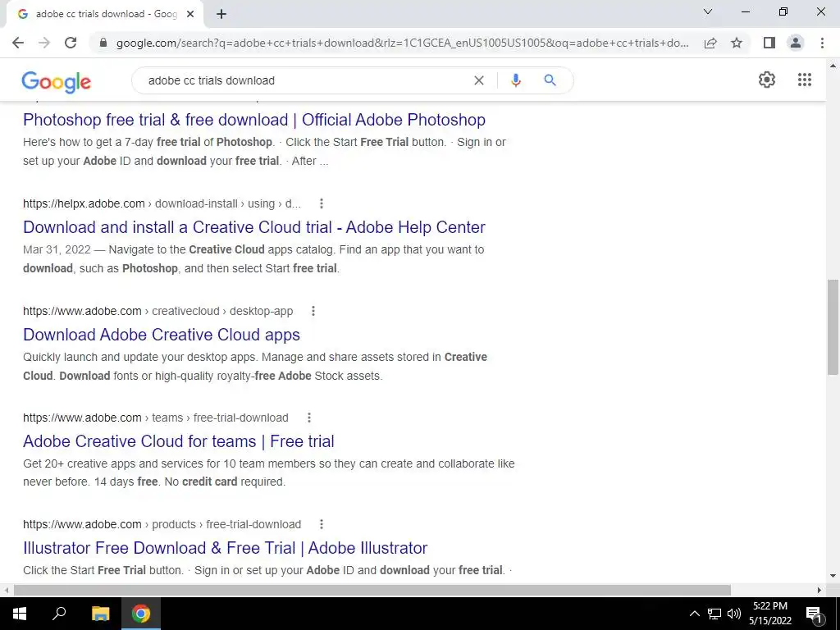Viewport: 840px width, 630px height.
Task: Open the volume control in system tray
Action: tap(734, 614)
